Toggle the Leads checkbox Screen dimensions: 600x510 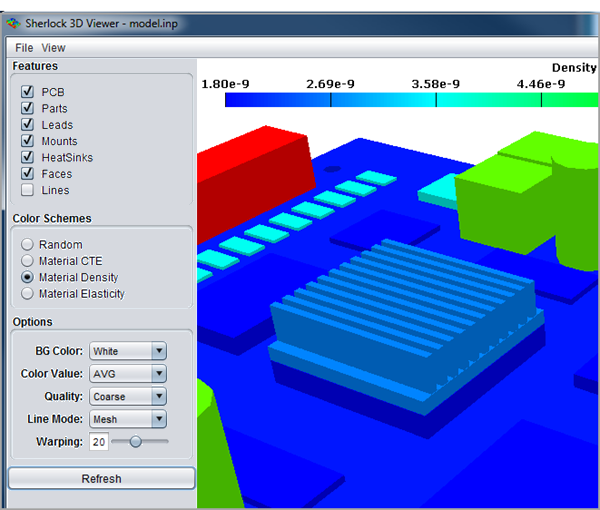click(28, 124)
